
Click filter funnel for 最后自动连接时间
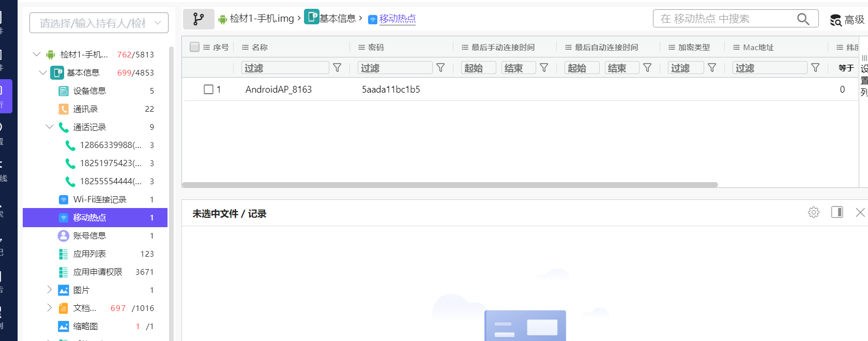pyautogui.click(x=647, y=68)
